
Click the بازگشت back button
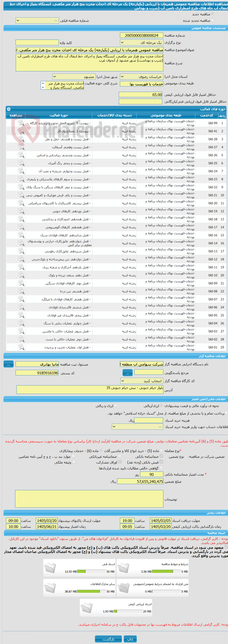[x=108, y=639]
